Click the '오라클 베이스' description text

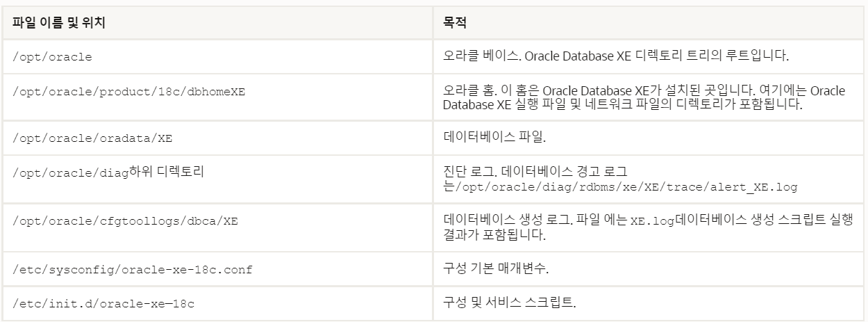pyautogui.click(x=474, y=56)
